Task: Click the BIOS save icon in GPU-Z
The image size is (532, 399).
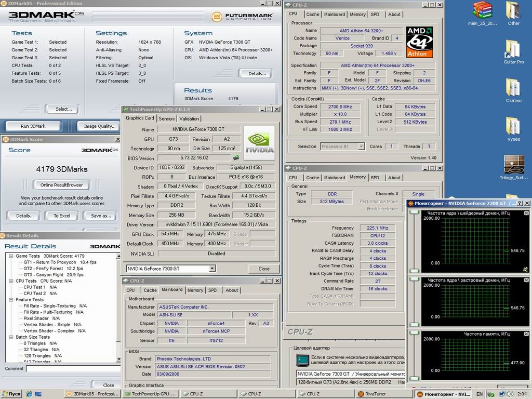Action: point(236,158)
